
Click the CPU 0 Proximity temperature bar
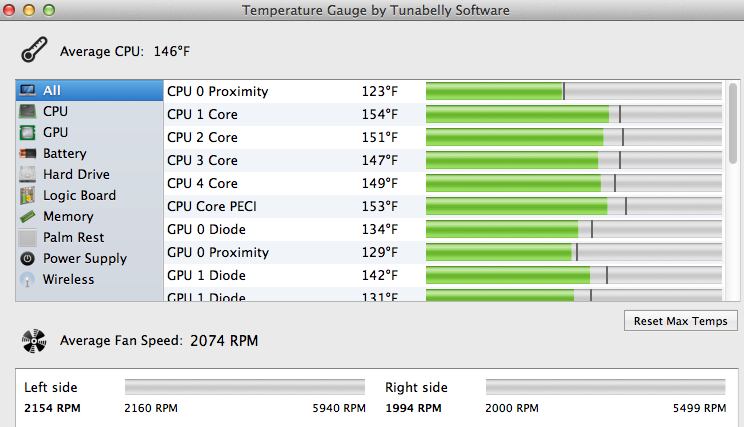574,91
